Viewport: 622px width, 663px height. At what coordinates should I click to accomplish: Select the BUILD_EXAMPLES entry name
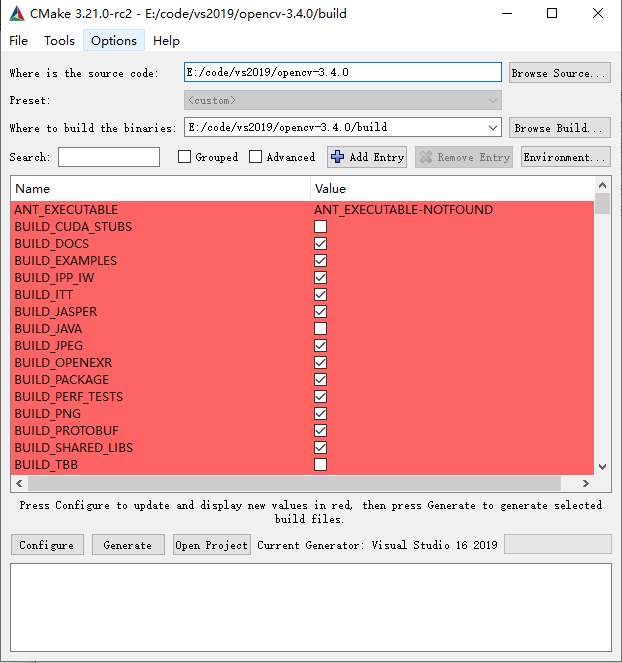pyautogui.click(x=66, y=260)
